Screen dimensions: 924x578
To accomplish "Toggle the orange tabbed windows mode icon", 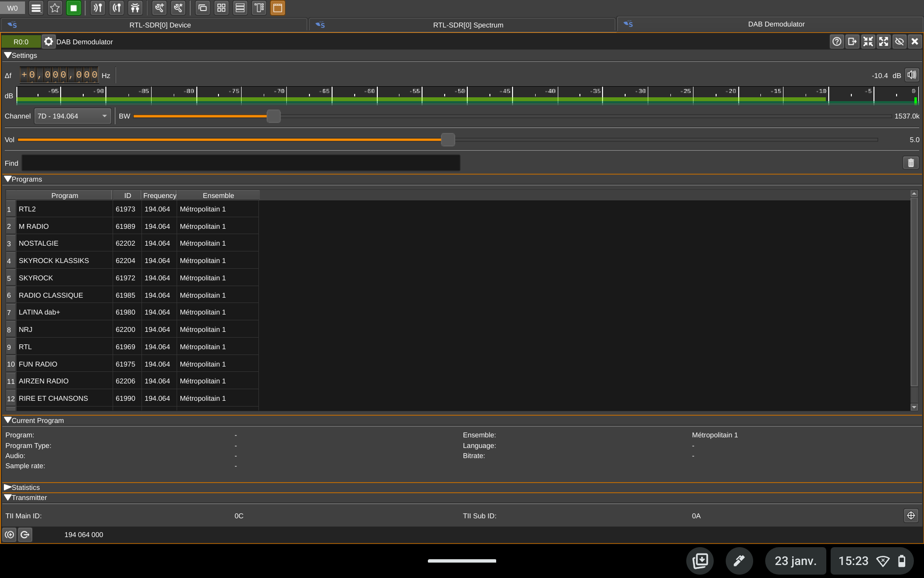I will [278, 8].
